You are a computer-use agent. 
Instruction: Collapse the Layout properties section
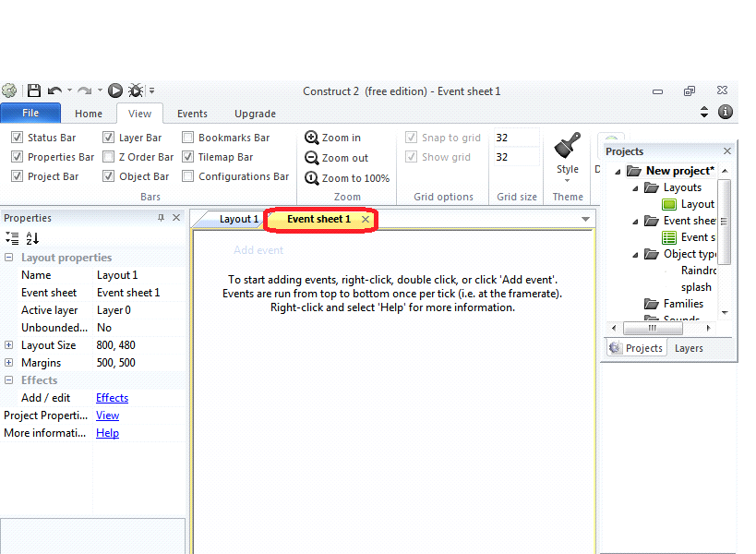click(x=8, y=257)
